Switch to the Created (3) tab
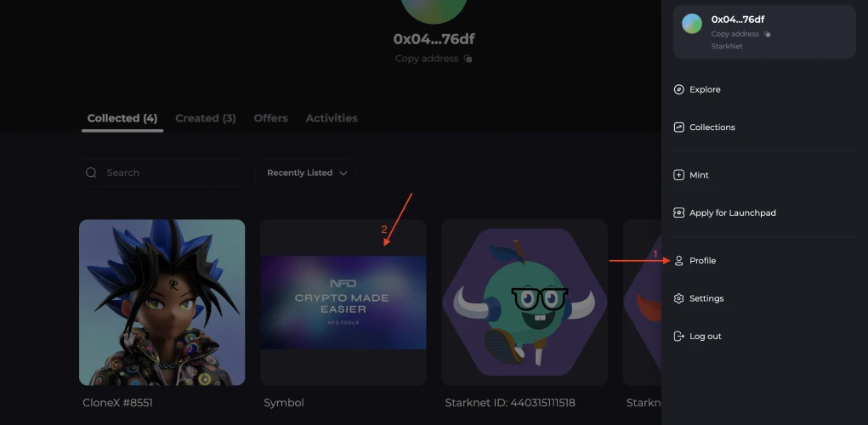The image size is (868, 425). (x=206, y=118)
